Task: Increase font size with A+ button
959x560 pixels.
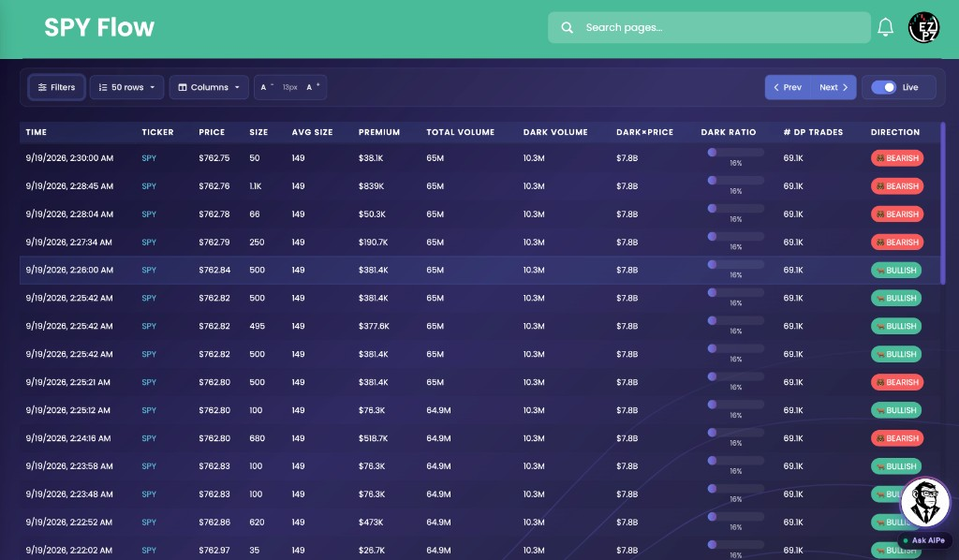Action: pos(313,87)
